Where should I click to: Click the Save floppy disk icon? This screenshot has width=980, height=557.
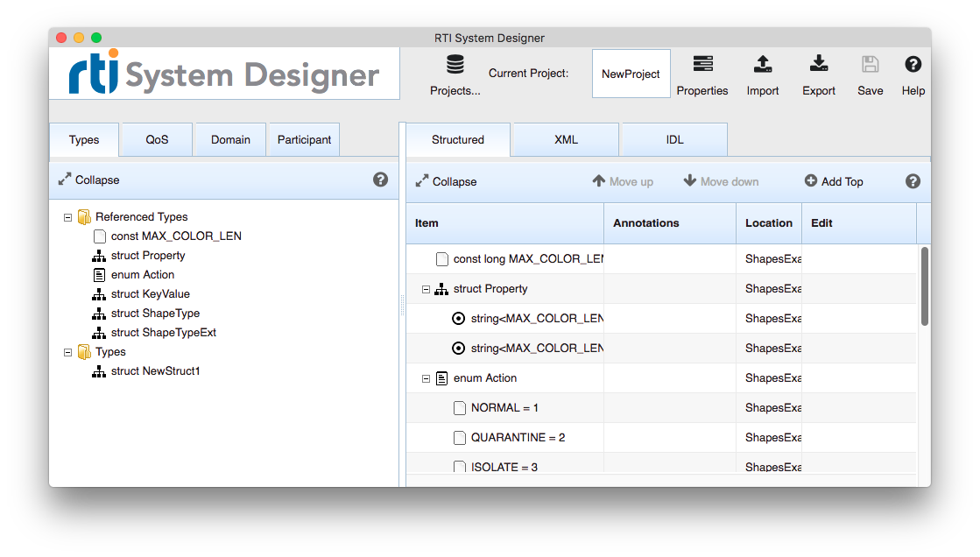(x=870, y=65)
